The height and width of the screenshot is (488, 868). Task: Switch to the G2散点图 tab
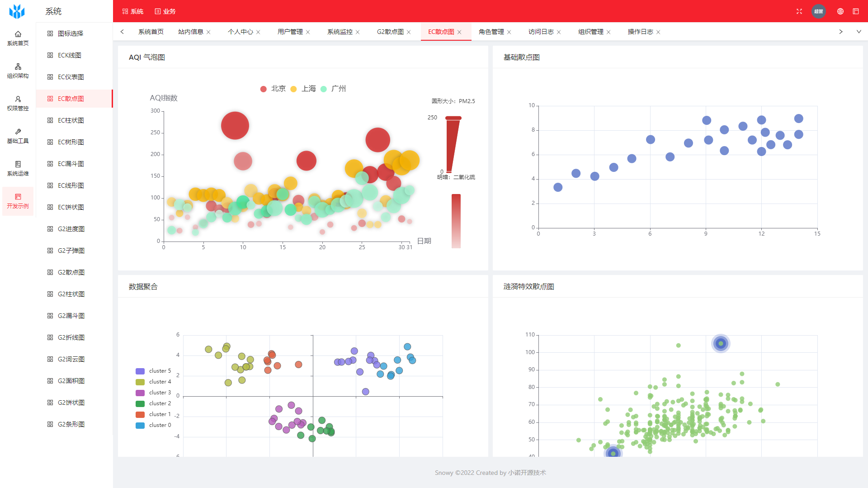(390, 32)
